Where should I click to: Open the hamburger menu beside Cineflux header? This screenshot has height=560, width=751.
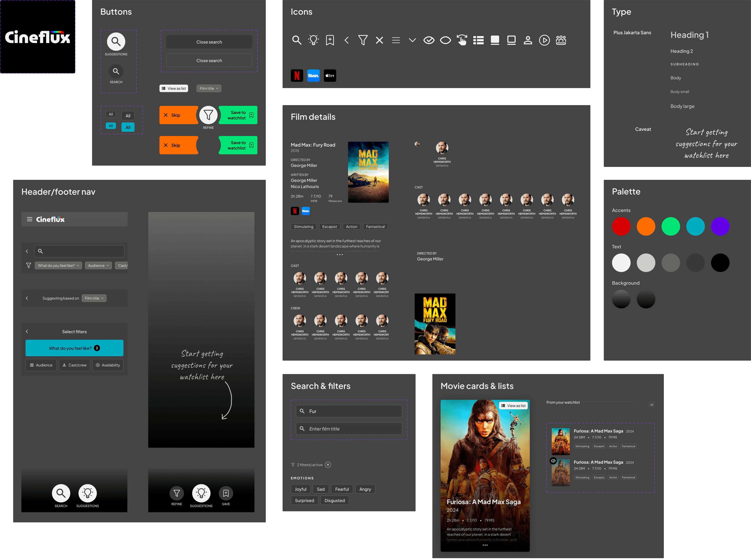29,219
